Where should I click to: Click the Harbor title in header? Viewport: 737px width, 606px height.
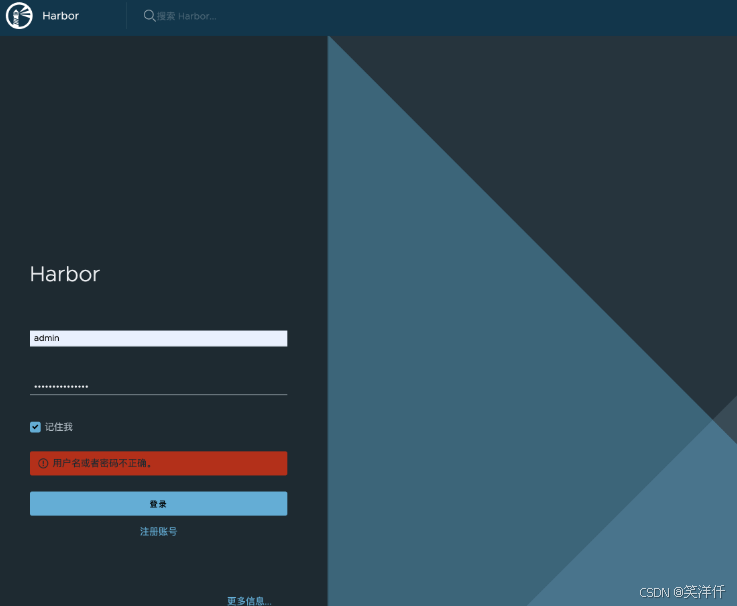[61, 16]
